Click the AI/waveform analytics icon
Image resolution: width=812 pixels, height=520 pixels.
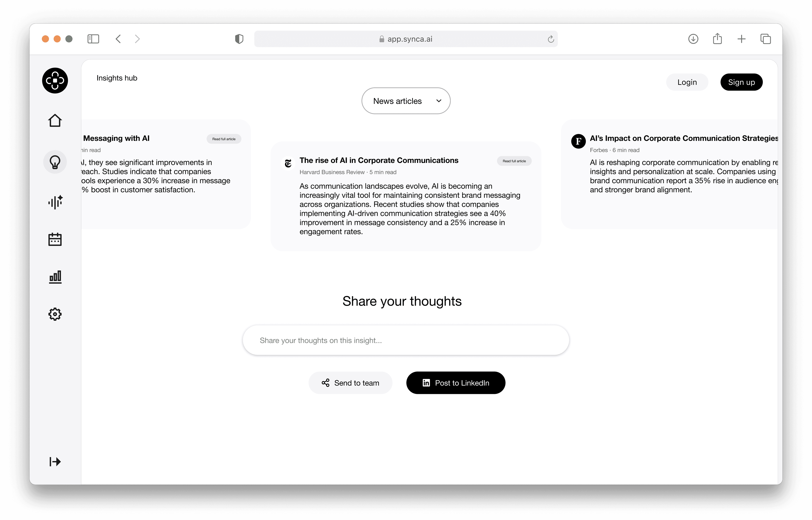click(x=55, y=202)
